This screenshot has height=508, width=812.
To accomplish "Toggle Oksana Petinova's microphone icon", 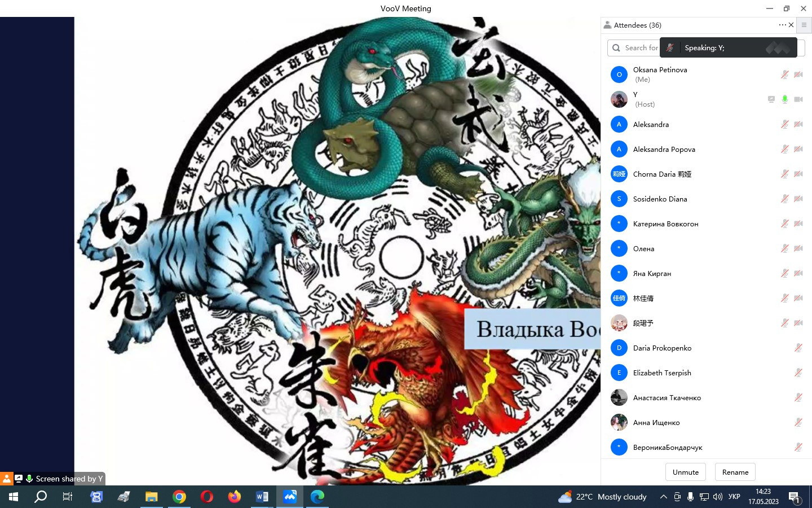I will click(784, 75).
